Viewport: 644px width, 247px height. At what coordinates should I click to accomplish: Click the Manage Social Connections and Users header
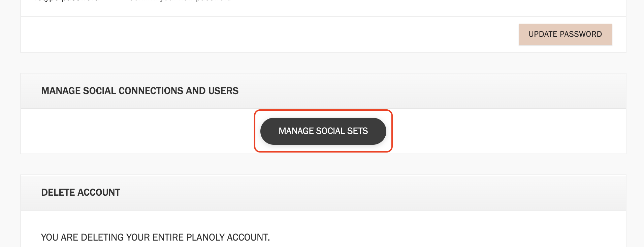pyautogui.click(x=139, y=91)
